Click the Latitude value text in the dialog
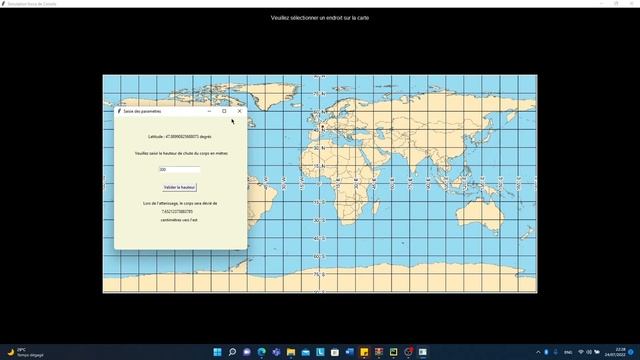Image resolution: width=640 pixels, height=360 pixels. 180,137
